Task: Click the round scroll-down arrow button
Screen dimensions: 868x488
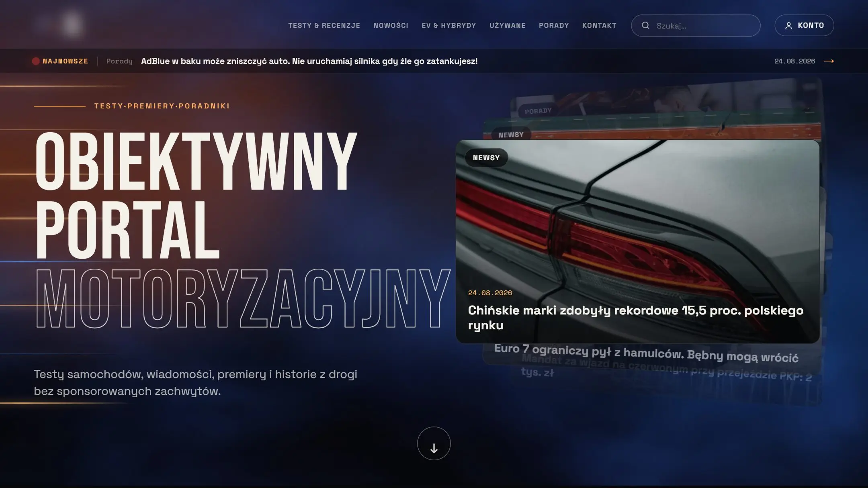Action: coord(434,443)
